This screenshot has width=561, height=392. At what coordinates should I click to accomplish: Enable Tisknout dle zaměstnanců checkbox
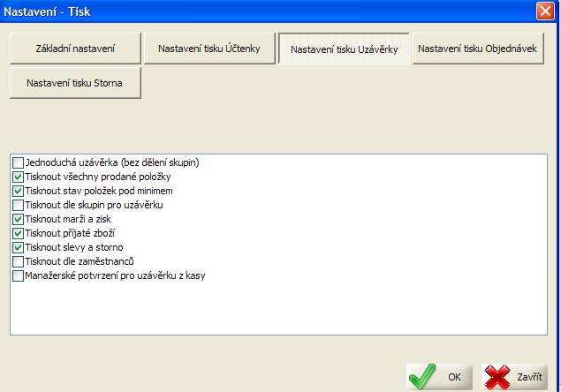coord(19,262)
